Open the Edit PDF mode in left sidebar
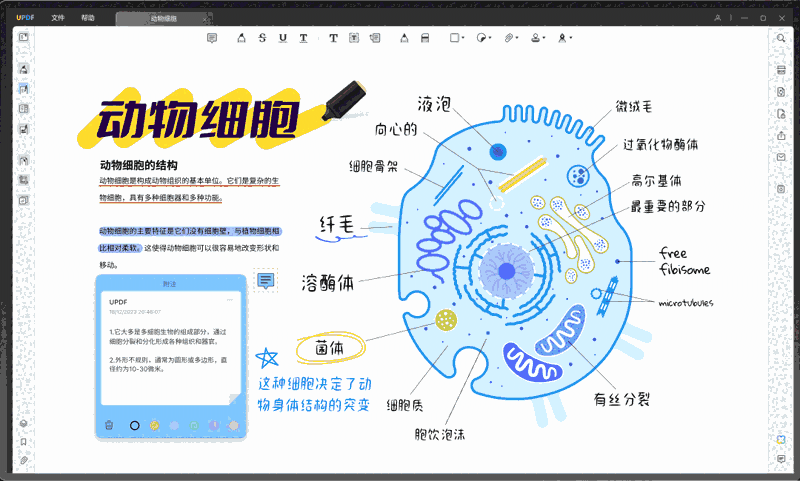The height and width of the screenshot is (481, 800). click(x=23, y=89)
